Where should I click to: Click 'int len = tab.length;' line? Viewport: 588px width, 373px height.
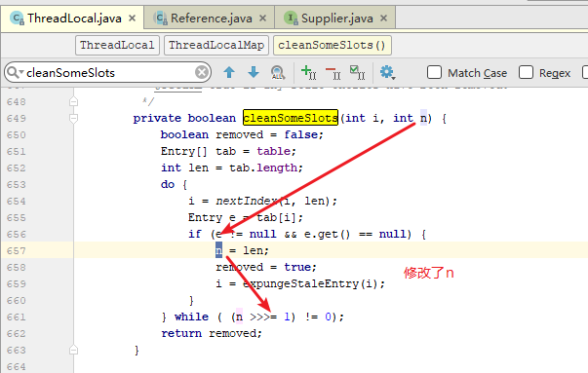tap(232, 168)
